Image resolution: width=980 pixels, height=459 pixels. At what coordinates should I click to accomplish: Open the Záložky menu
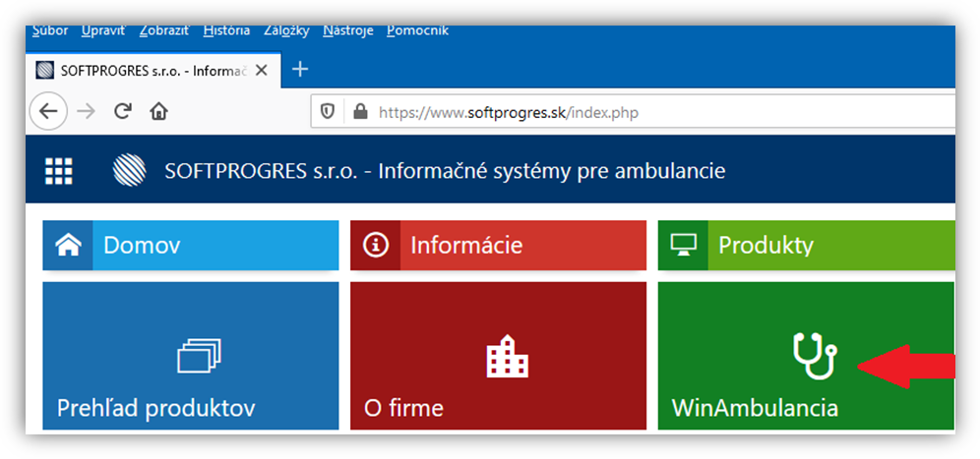tap(287, 30)
